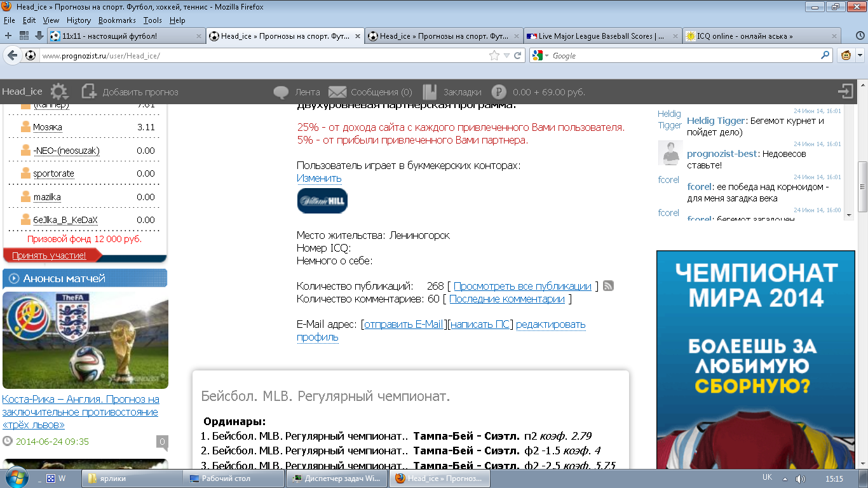This screenshot has width=868, height=488.
Task: Click написать ПС link
Action: [480, 325]
